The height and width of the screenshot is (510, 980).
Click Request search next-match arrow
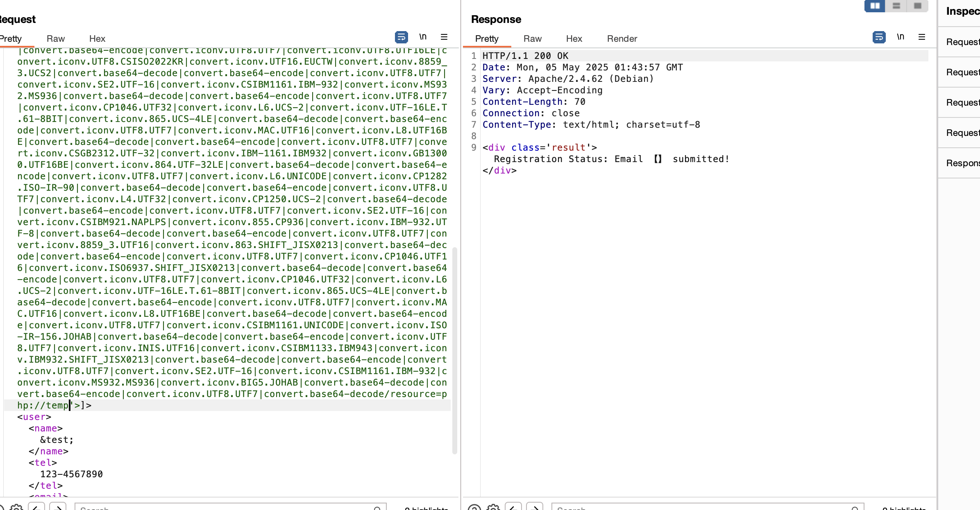tap(58, 508)
